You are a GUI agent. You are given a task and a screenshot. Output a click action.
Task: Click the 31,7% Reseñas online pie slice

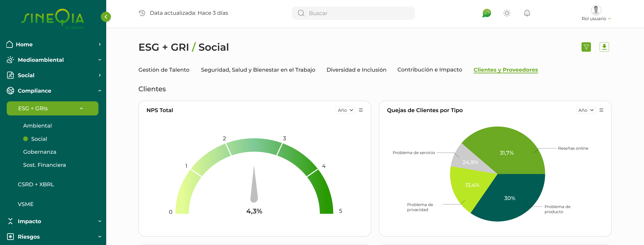pos(507,153)
